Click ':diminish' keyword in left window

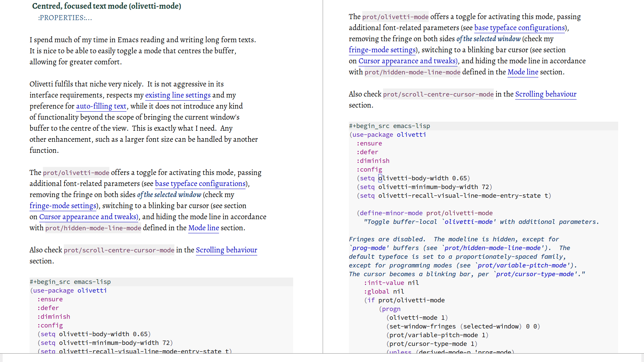point(54,317)
